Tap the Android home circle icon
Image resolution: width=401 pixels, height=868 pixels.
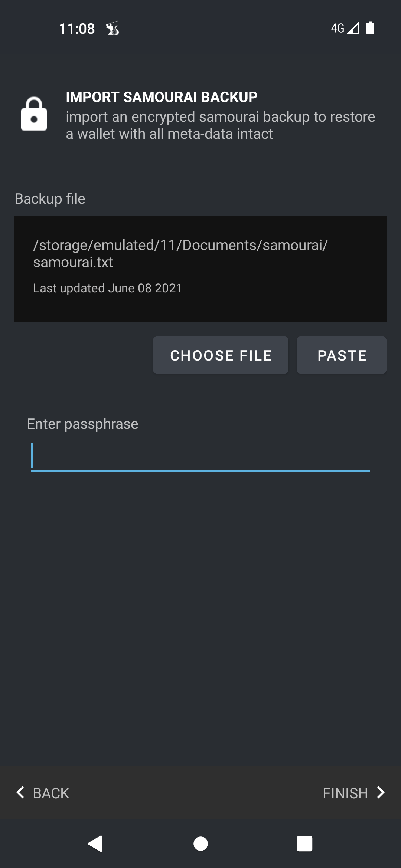tap(200, 844)
